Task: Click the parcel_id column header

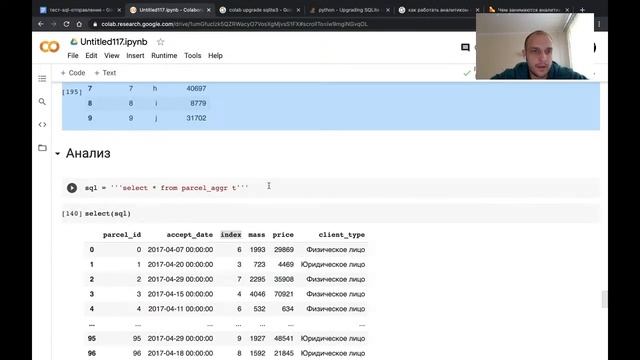Action: pyautogui.click(x=122, y=235)
